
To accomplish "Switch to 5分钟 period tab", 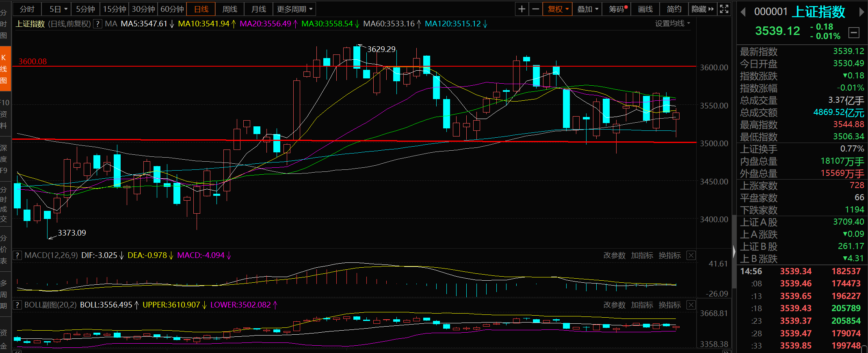I will coord(85,9).
